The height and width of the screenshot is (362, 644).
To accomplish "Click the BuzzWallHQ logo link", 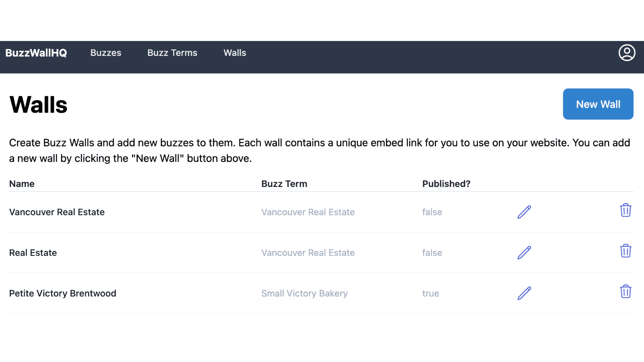I will [x=36, y=53].
